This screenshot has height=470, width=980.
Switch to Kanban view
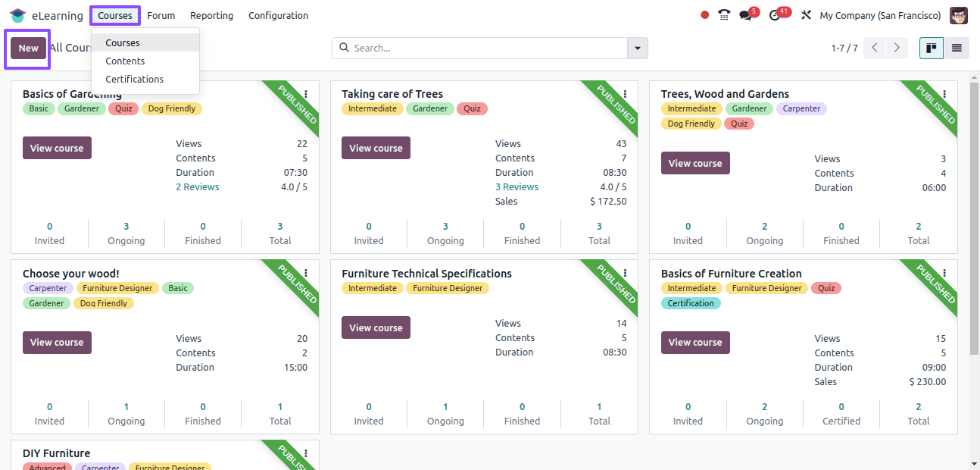pos(932,48)
